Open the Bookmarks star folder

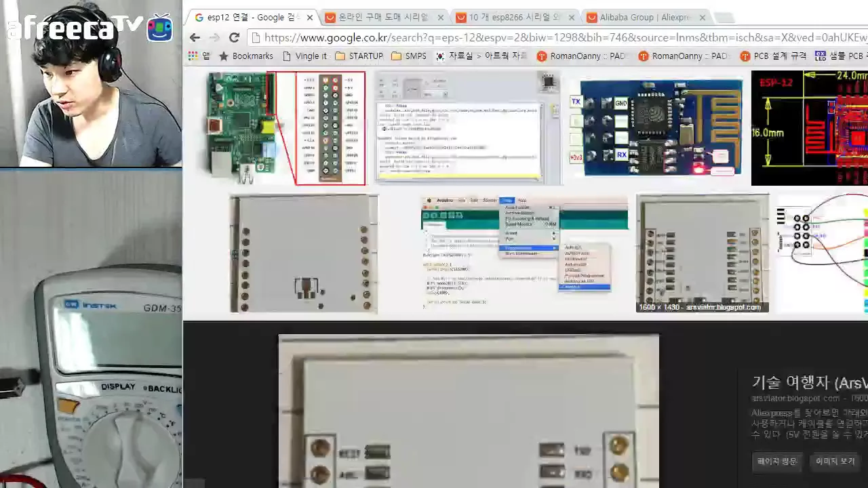pos(246,56)
